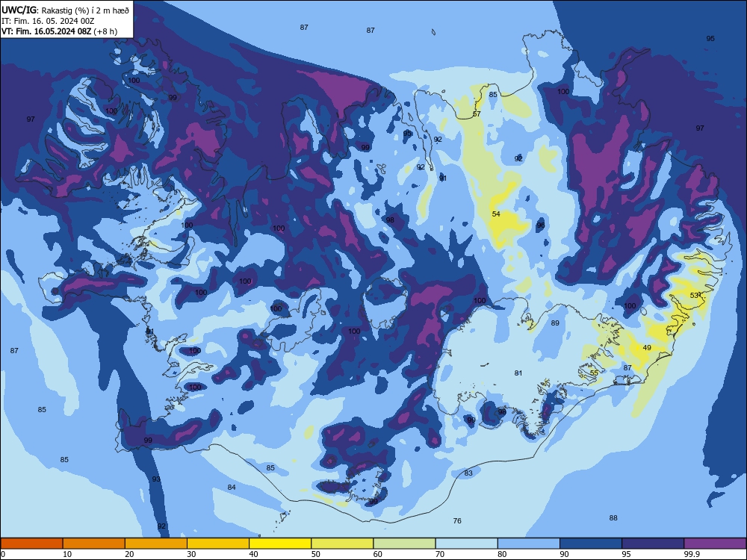The image size is (747, 560).
Task: Select the orange 10–20 legend color block
Action: (x=94, y=544)
